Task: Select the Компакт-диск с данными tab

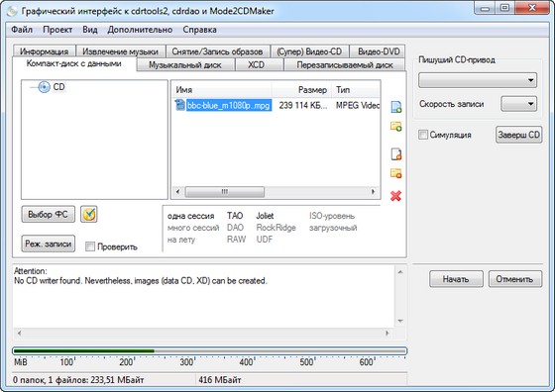Action: 74,63
